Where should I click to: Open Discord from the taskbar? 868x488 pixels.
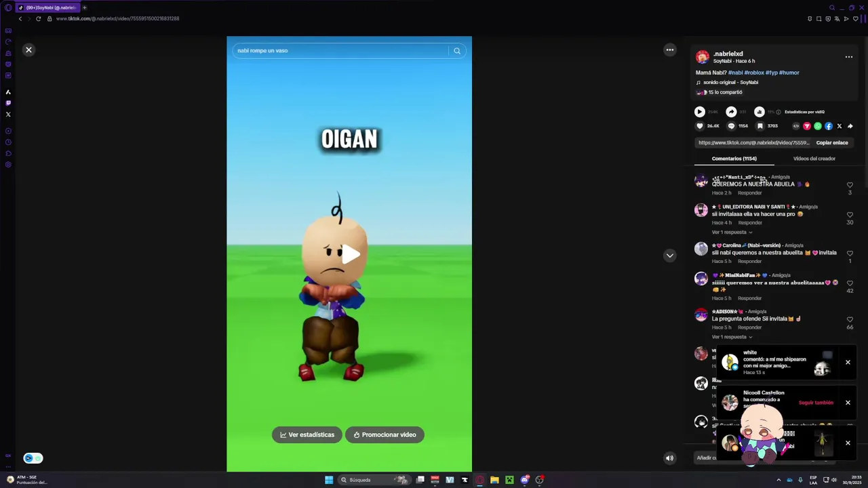tap(524, 480)
